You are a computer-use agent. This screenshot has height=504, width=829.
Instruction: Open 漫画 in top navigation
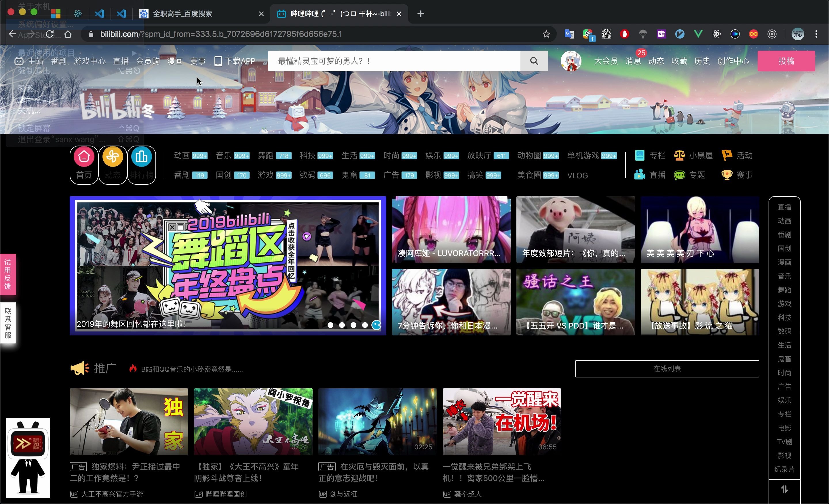pyautogui.click(x=175, y=61)
